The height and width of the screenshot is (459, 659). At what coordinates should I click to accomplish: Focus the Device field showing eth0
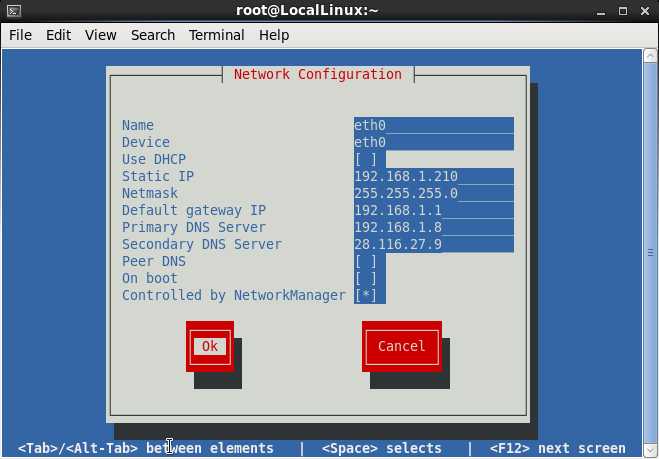pos(434,142)
